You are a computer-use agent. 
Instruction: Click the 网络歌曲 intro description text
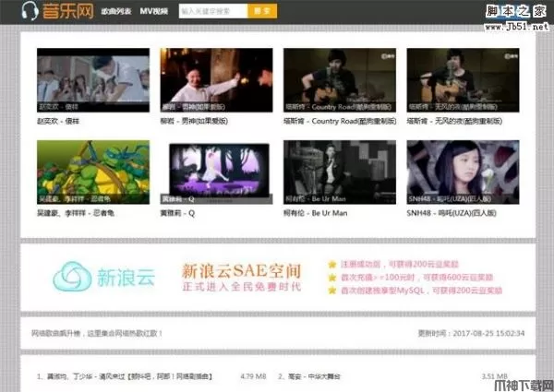[x=97, y=333]
